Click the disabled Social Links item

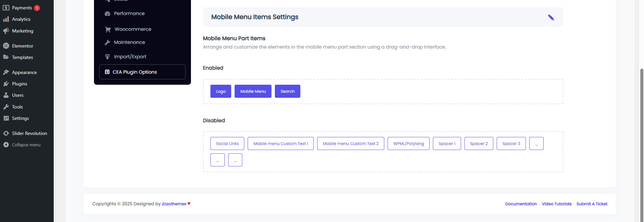pos(227,144)
